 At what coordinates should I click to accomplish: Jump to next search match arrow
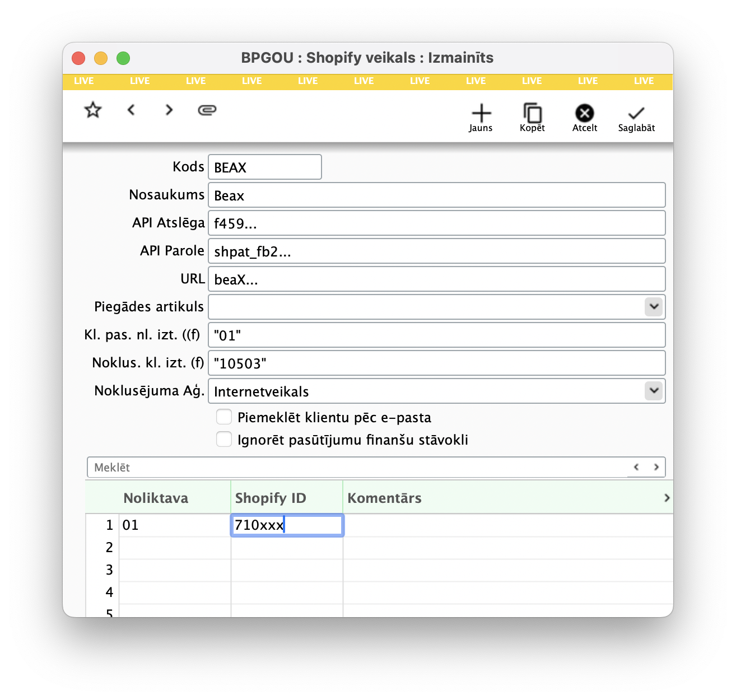pyautogui.click(x=656, y=467)
